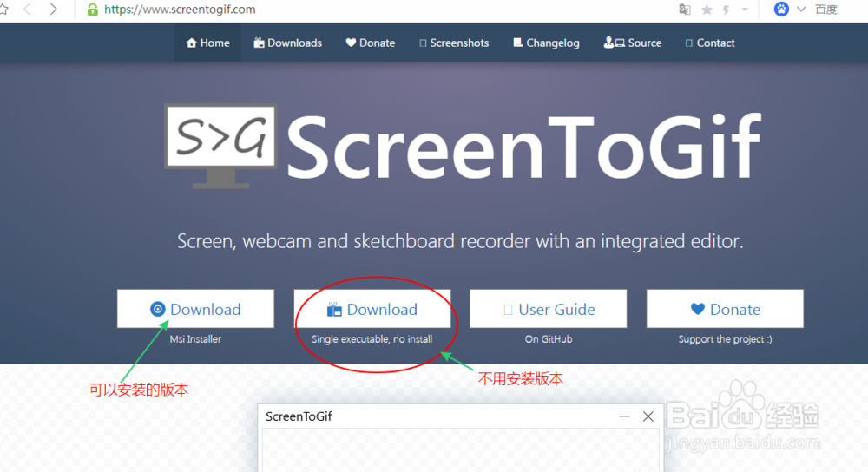Open the Source nav item
This screenshot has height=472, width=868.
633,43
